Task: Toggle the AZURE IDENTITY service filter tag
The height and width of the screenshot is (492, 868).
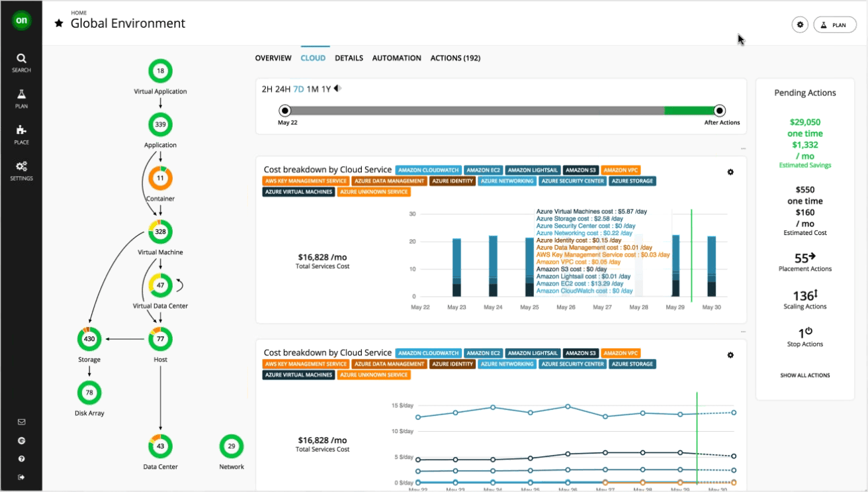Action: coord(453,181)
